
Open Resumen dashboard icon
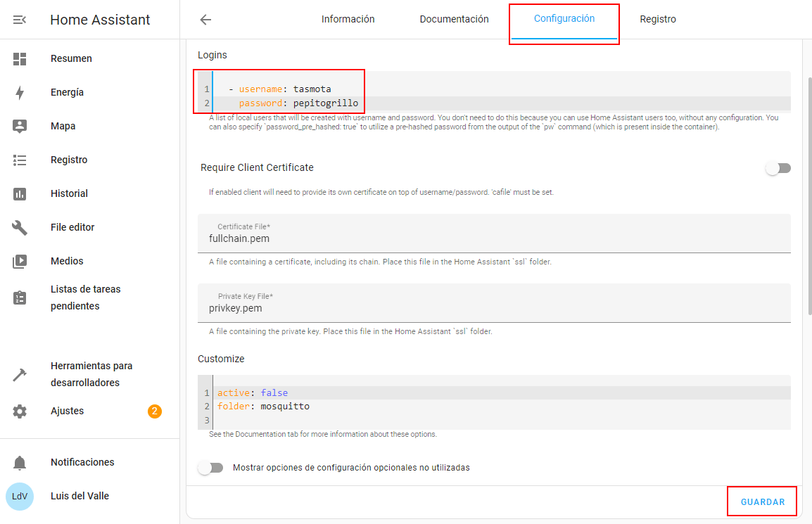(20, 59)
